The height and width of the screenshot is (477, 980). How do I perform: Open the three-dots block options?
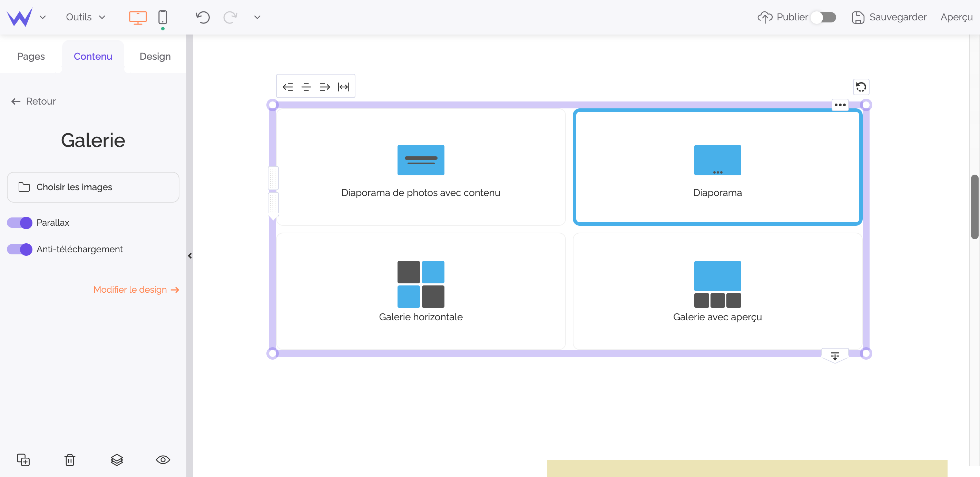tap(840, 105)
